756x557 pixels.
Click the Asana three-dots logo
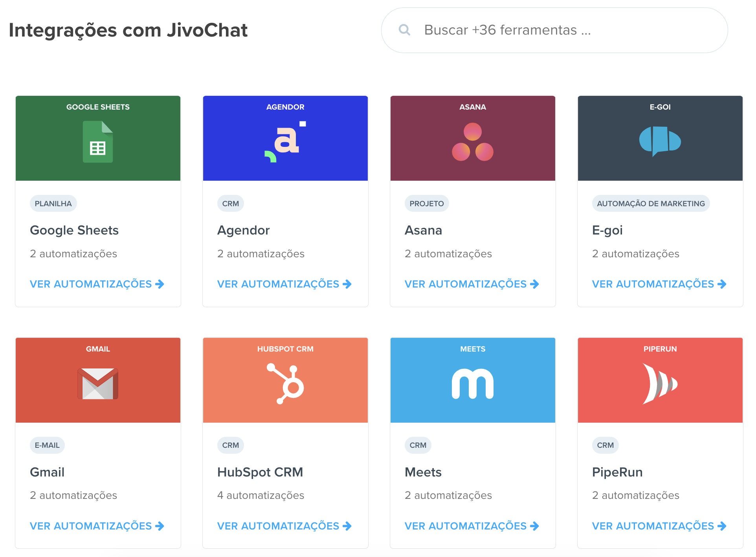(473, 142)
